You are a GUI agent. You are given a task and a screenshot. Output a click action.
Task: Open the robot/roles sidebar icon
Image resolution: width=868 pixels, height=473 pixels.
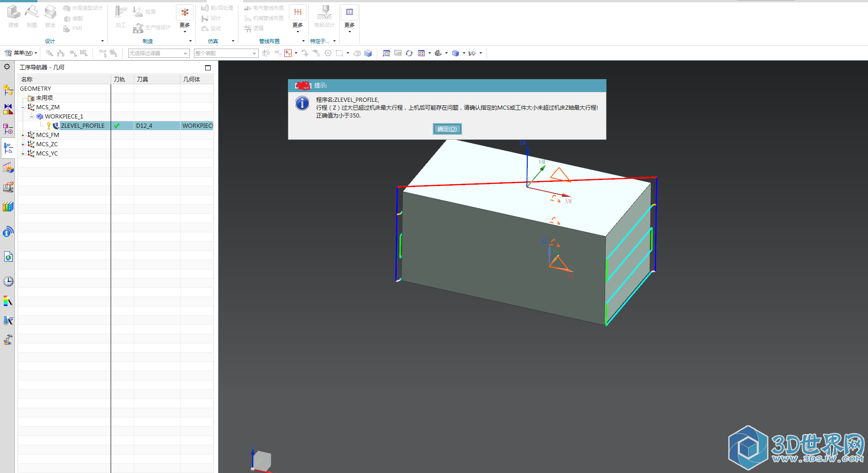point(8,340)
